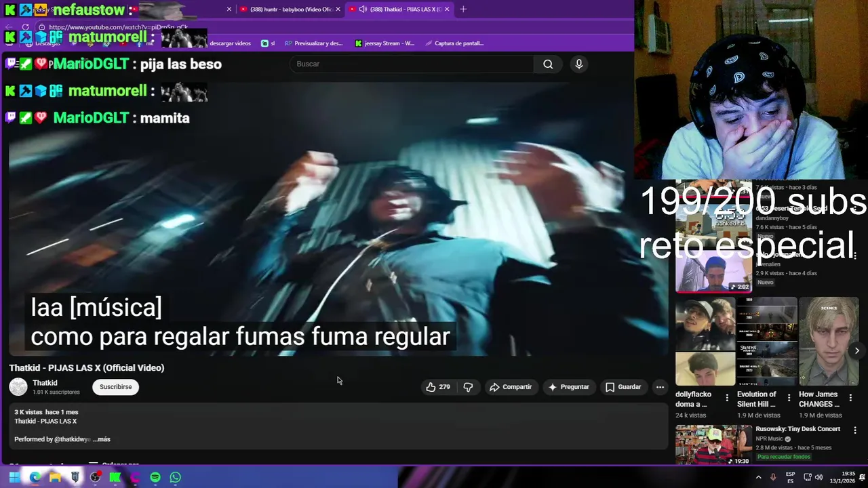Like the video with 279 likes
The height and width of the screenshot is (488, 868).
pyautogui.click(x=438, y=387)
